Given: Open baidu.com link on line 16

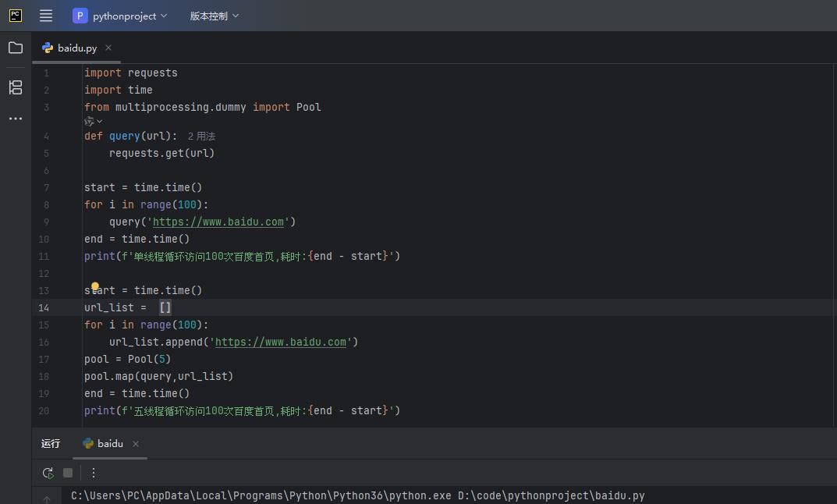Looking at the screenshot, I should click(x=280, y=342).
